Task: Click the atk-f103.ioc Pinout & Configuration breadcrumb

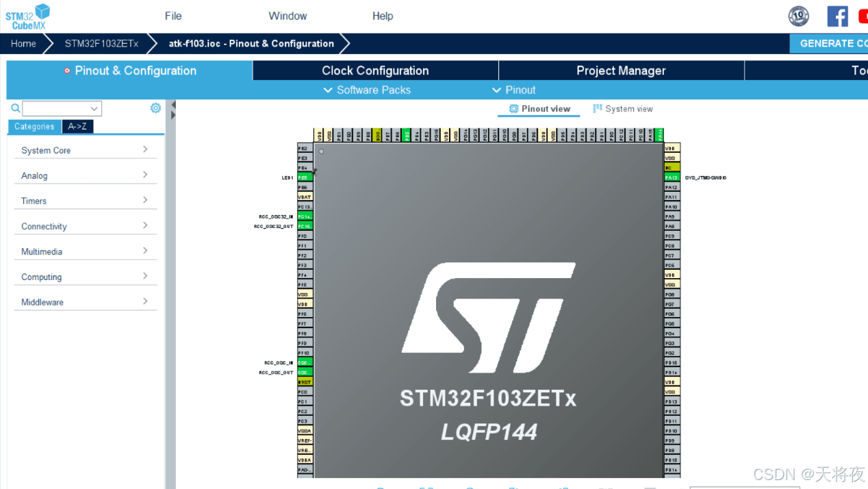Action: (251, 43)
